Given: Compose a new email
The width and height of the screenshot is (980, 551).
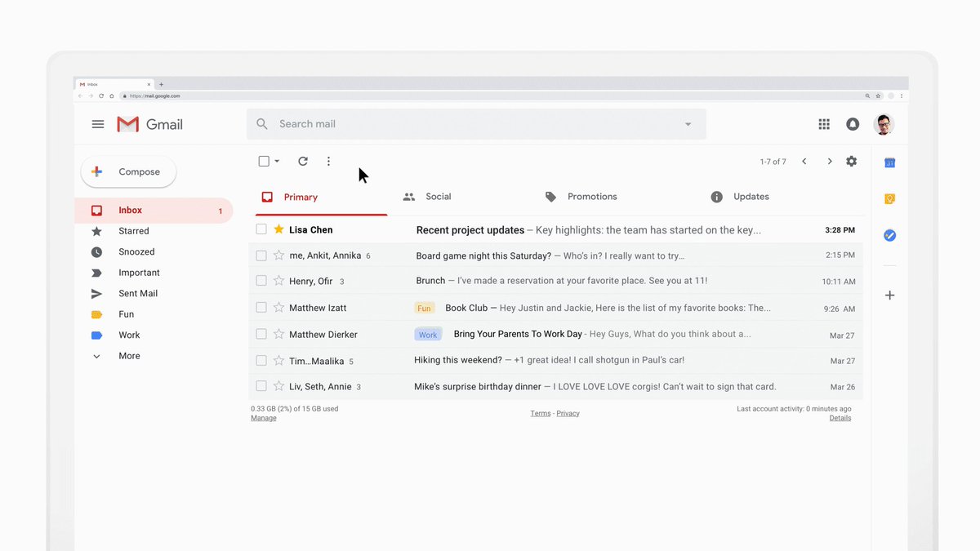Looking at the screenshot, I should [128, 171].
